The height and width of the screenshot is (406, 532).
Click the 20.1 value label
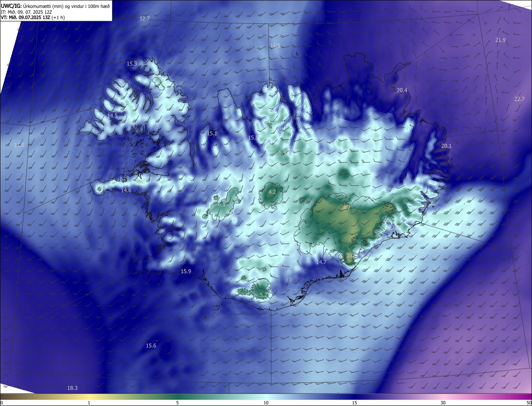446,146
